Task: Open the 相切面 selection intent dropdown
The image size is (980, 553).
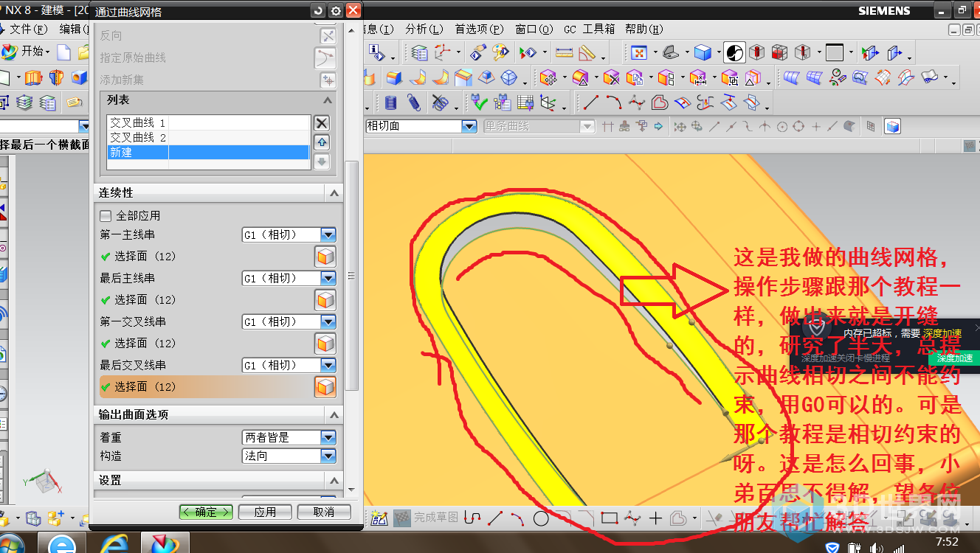Action: click(x=469, y=126)
